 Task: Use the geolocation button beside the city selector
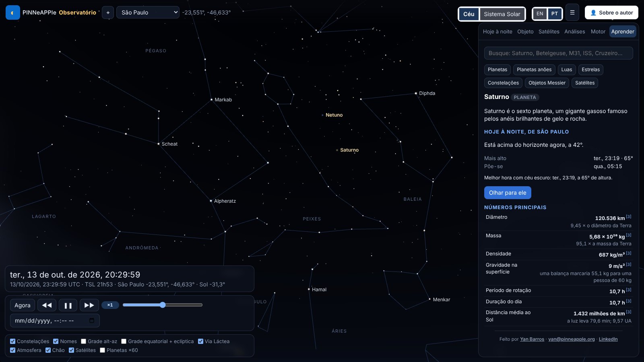coord(108,12)
